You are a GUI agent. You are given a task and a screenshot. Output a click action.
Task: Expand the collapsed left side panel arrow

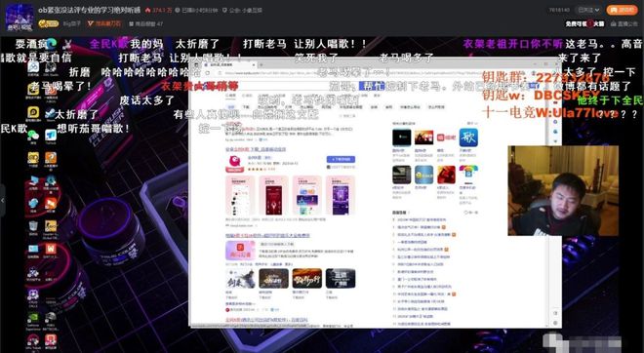[3, 200]
